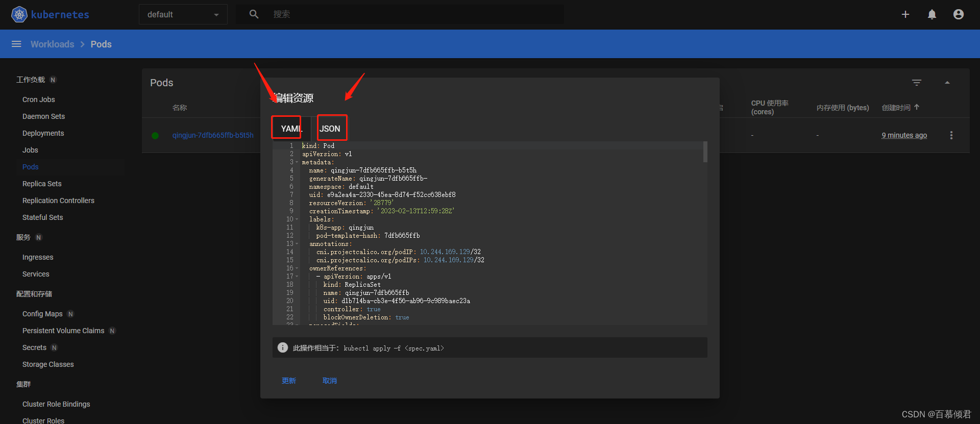Click YAML line 'namespace: default'

pyautogui.click(x=341, y=187)
